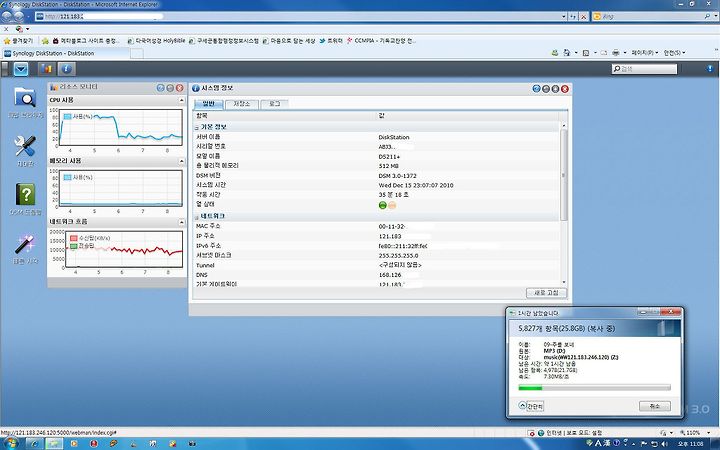Click the subnet mask 255.255.255.0 value
Viewport: 720px width, 450px height.
pos(398,256)
